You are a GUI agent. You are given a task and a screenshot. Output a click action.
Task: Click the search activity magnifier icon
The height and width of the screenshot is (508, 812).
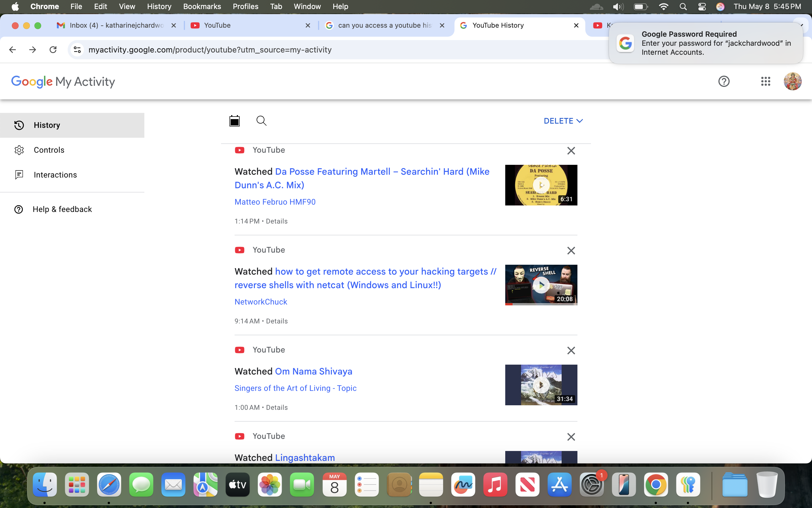coord(261,121)
